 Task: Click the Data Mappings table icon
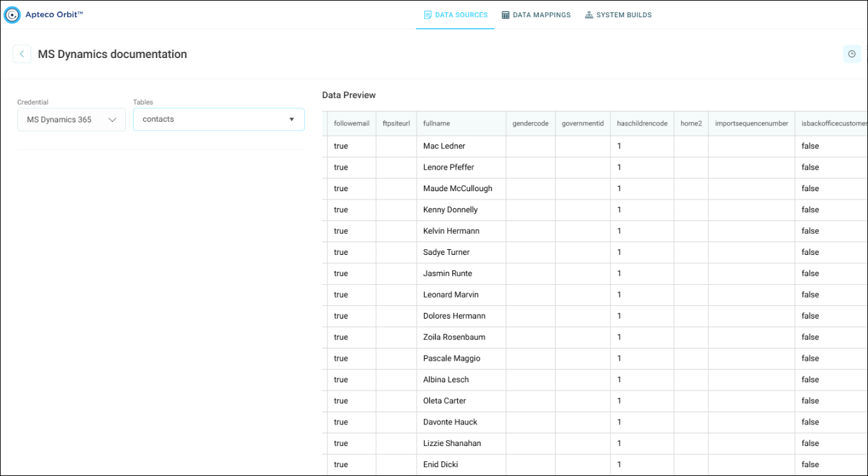(x=506, y=15)
